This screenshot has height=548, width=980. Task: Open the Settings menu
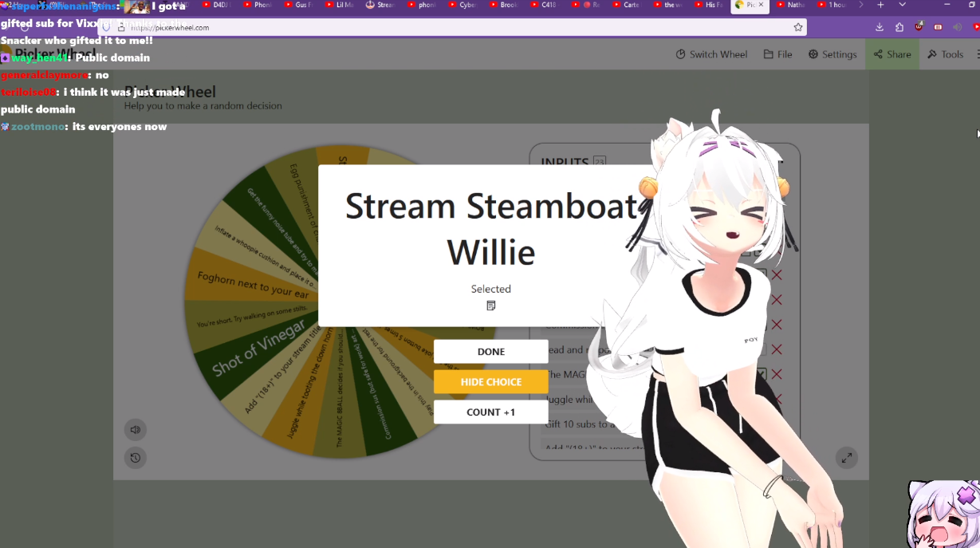pos(832,54)
